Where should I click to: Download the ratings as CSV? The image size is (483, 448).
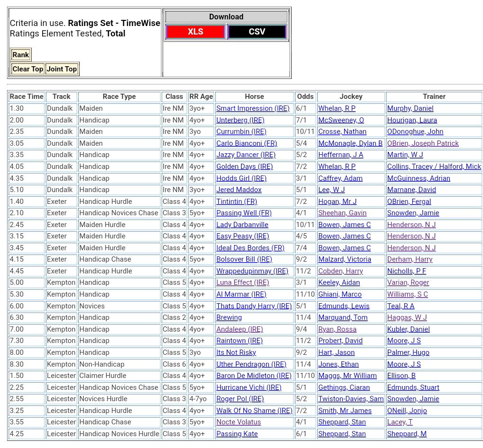click(x=257, y=32)
